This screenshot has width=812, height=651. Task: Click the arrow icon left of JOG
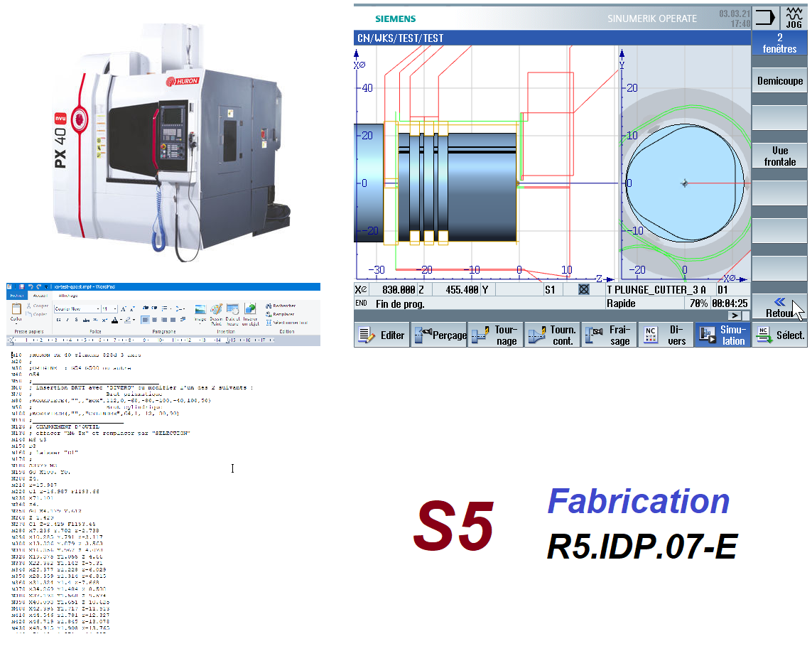coord(765,17)
